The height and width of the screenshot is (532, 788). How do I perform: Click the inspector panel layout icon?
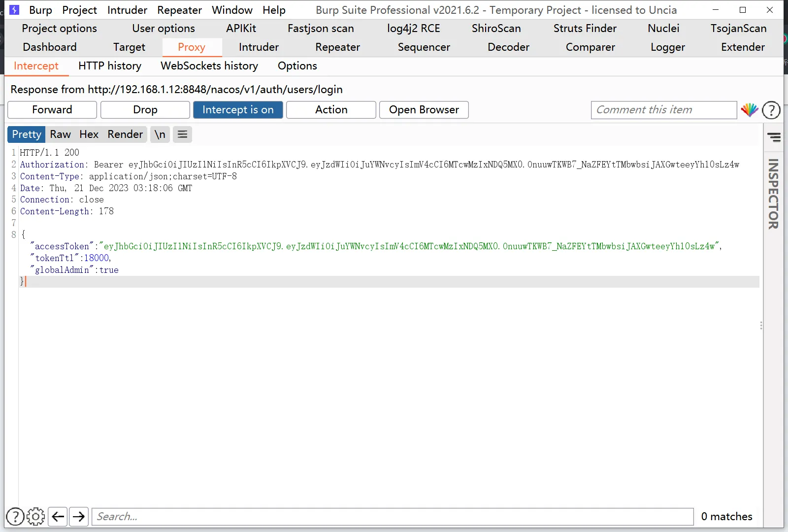(774, 137)
